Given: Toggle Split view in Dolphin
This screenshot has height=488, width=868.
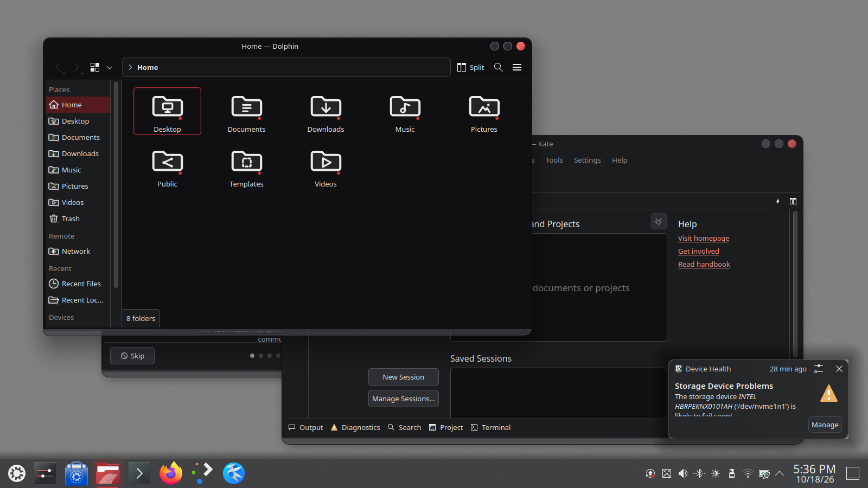Looking at the screenshot, I should click(471, 67).
